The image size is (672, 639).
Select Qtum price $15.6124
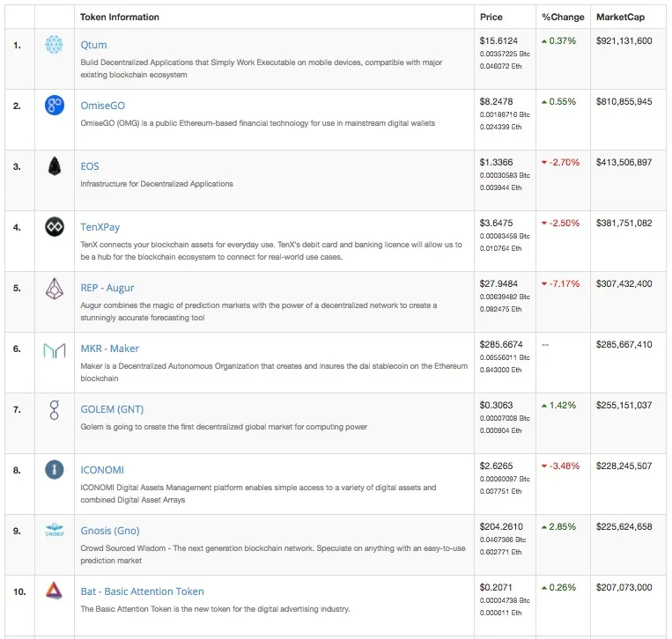click(x=498, y=40)
